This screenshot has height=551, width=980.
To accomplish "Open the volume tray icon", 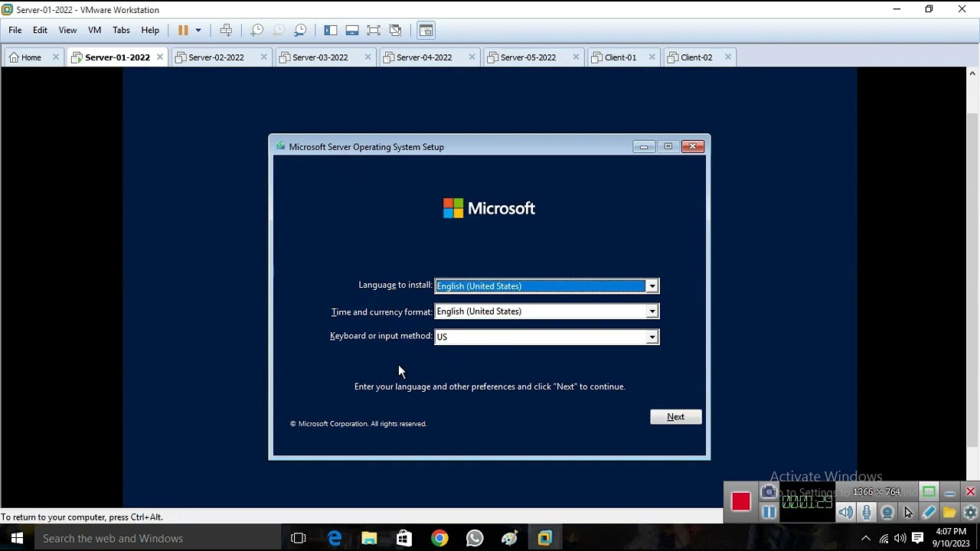I will click(x=900, y=539).
